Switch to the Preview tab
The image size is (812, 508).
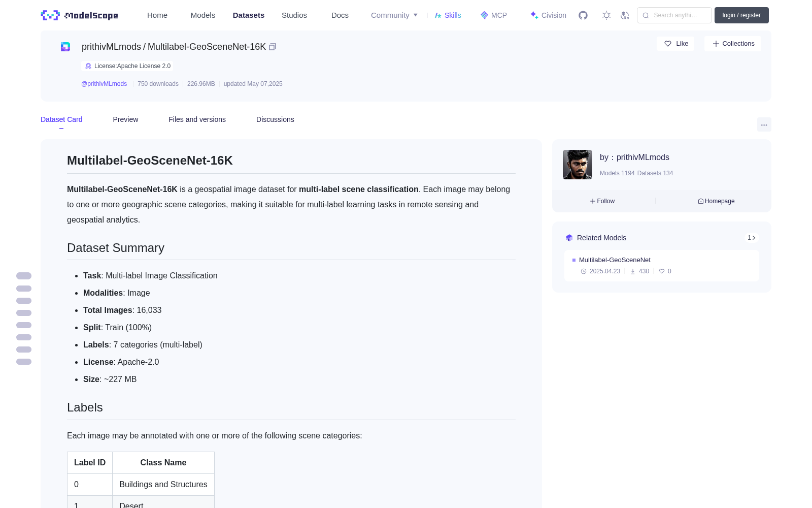[125, 119]
